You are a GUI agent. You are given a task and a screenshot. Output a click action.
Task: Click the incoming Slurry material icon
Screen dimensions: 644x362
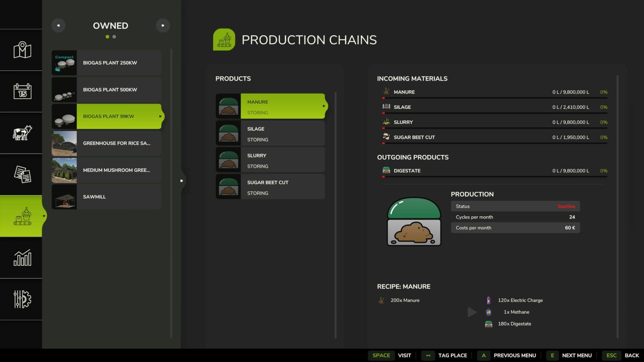tap(386, 122)
